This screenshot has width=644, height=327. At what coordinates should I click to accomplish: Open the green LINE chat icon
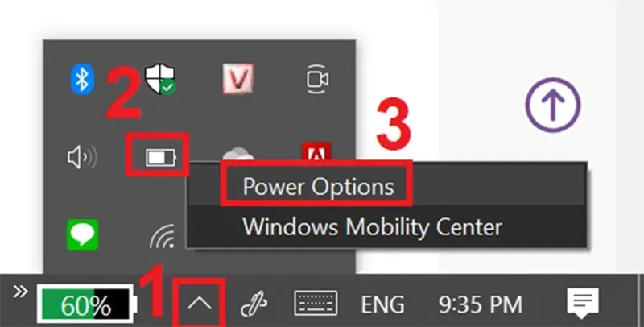click(83, 235)
